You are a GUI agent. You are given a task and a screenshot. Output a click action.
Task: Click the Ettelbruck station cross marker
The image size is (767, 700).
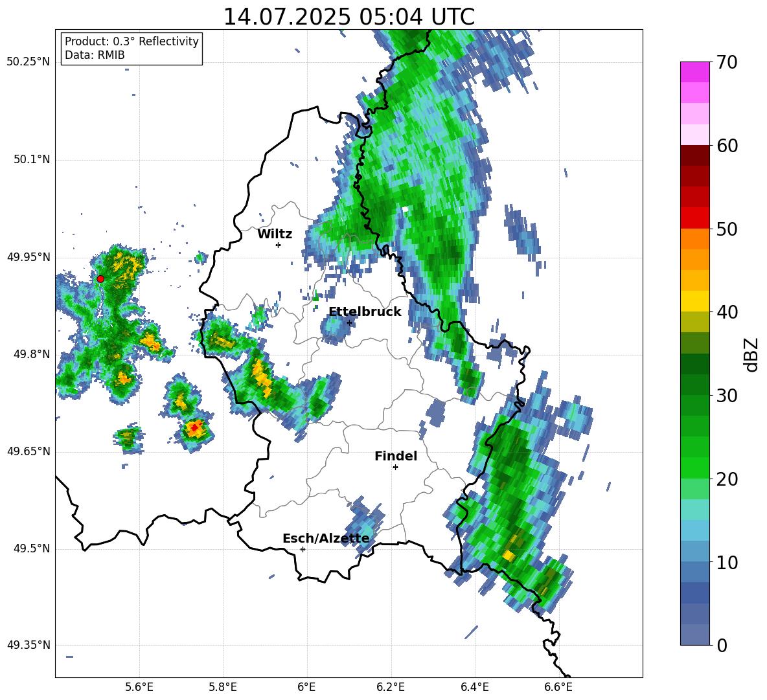349,322
